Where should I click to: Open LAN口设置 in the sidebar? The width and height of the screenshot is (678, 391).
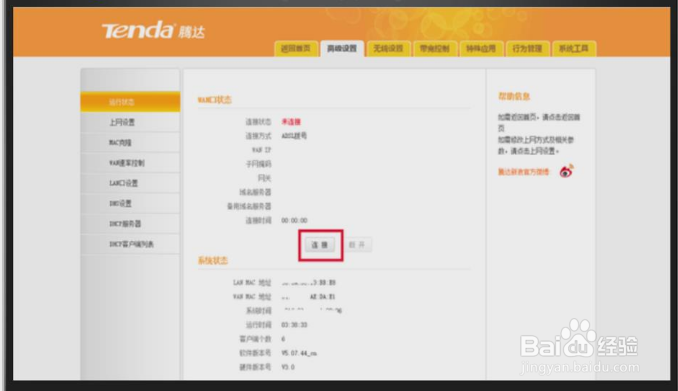(x=130, y=183)
